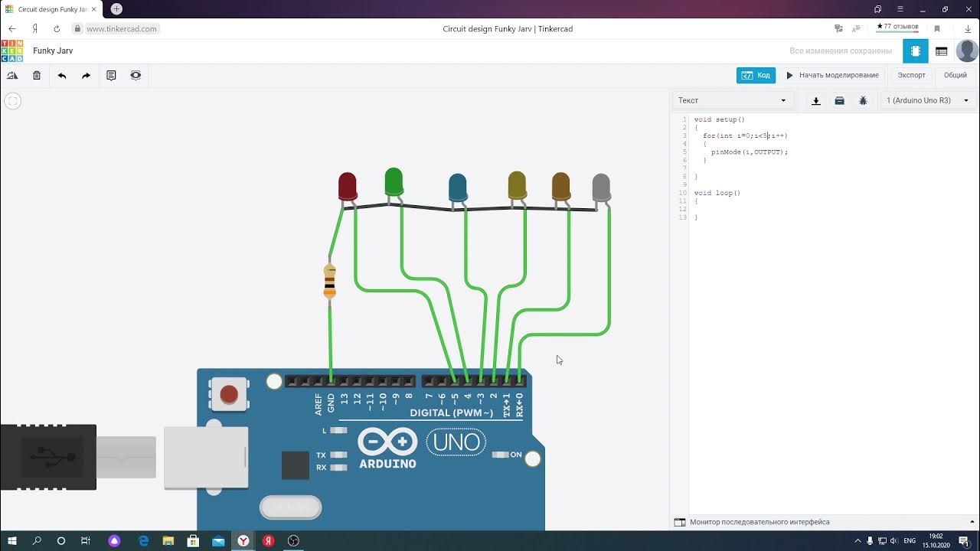Redo the last action
Viewport: 980px width, 551px height.
click(86, 76)
